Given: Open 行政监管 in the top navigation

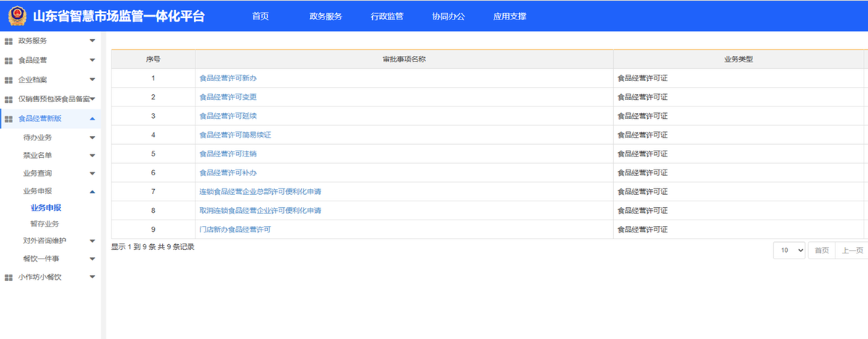Looking at the screenshot, I should coord(387,16).
